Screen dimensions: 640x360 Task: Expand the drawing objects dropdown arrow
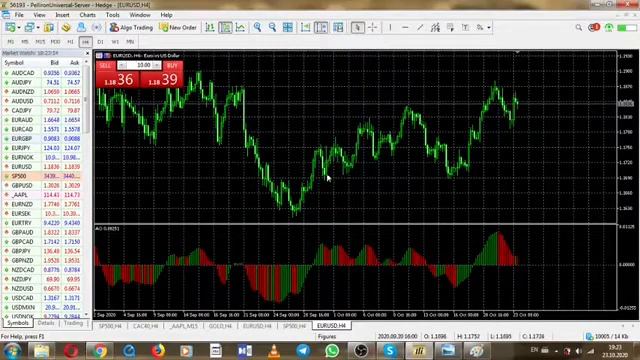tap(489, 28)
